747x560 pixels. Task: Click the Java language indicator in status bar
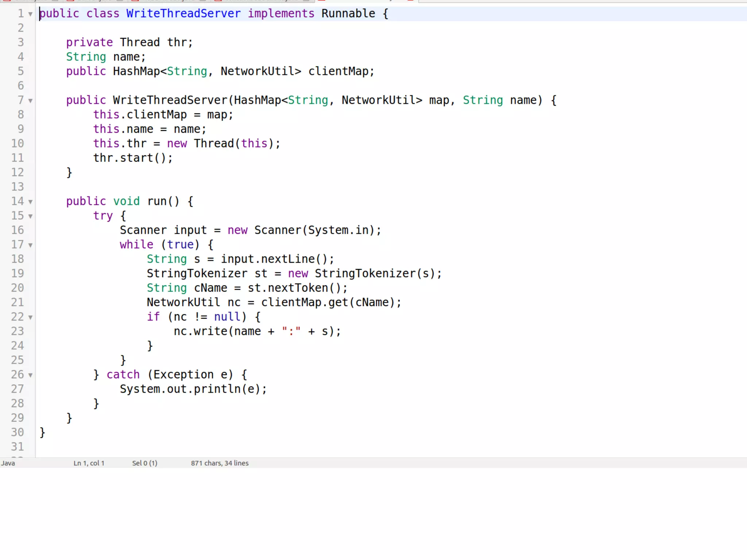click(x=8, y=463)
